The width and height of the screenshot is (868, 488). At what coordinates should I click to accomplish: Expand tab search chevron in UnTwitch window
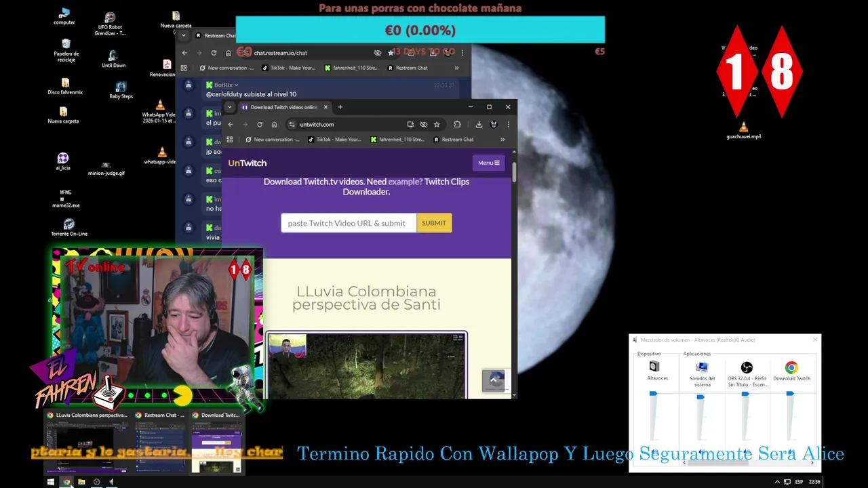[x=229, y=107]
